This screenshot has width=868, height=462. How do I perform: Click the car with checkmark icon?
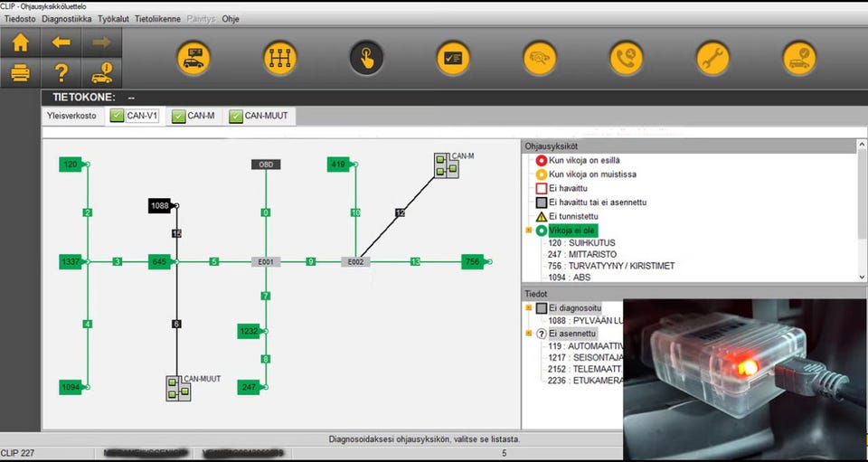click(x=799, y=58)
